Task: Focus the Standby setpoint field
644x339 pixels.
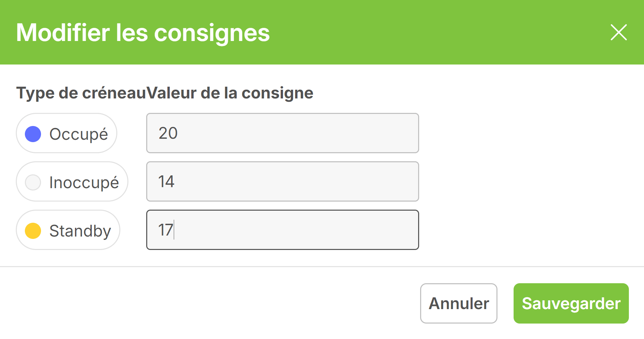Action: pyautogui.click(x=282, y=230)
